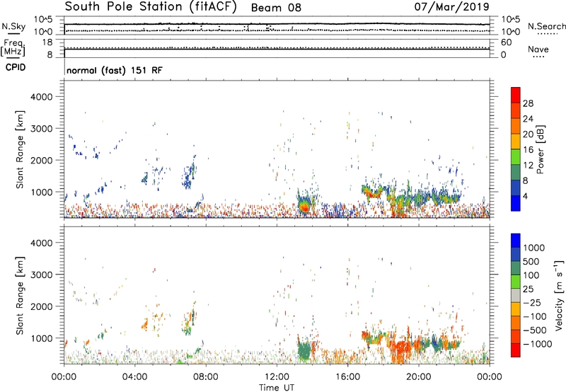Click the green velocity patch near 13:30

[x=305, y=350]
